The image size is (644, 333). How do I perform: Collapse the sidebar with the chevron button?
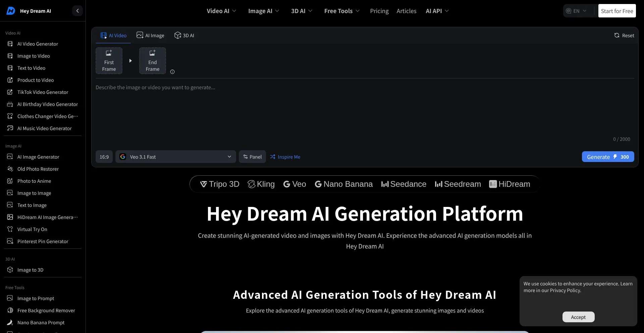tap(77, 11)
